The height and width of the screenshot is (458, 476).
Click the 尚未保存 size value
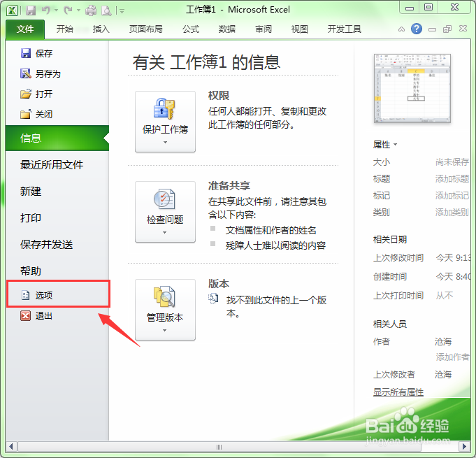point(452,162)
